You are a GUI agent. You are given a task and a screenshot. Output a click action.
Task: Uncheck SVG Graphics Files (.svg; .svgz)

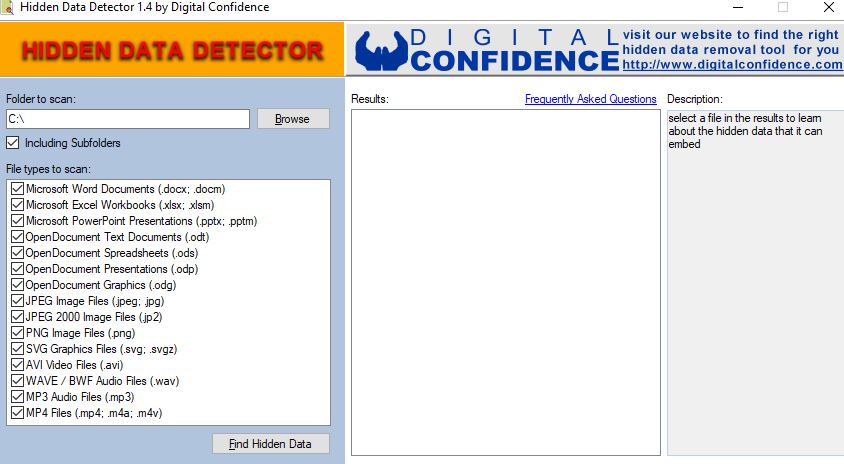click(17, 349)
